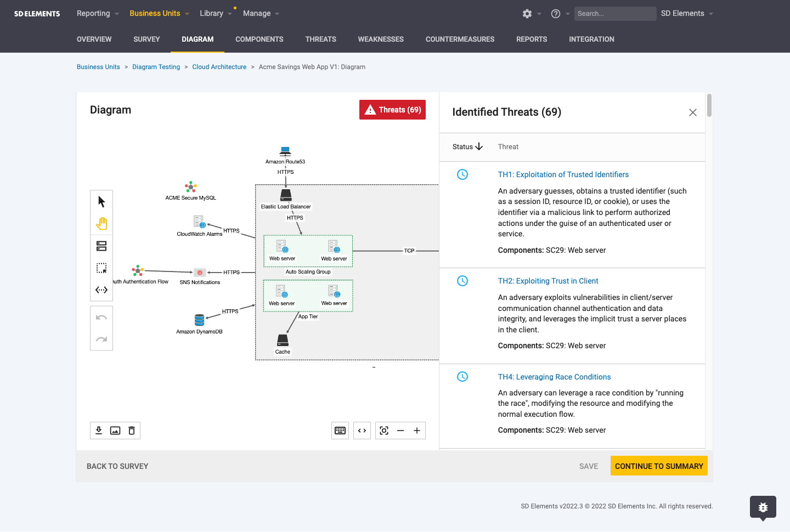This screenshot has height=532, width=790.
Task: Click the SD Elements logo
Action: point(37,14)
